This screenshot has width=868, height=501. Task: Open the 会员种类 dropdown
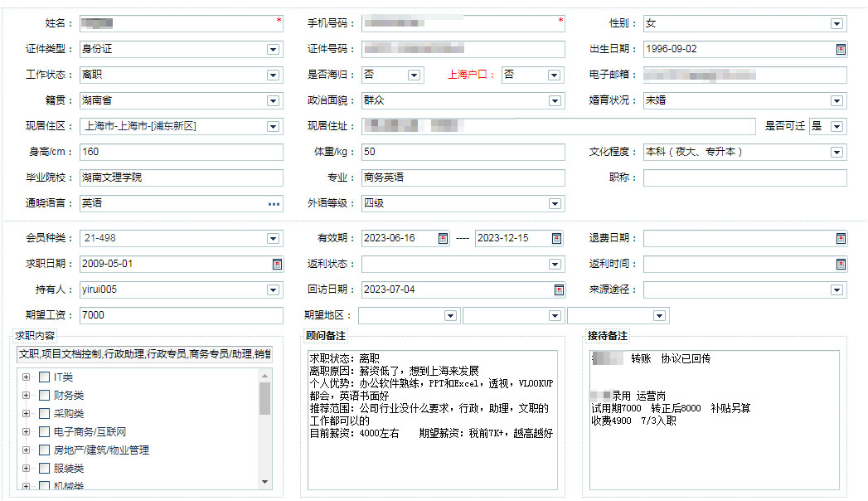273,239
